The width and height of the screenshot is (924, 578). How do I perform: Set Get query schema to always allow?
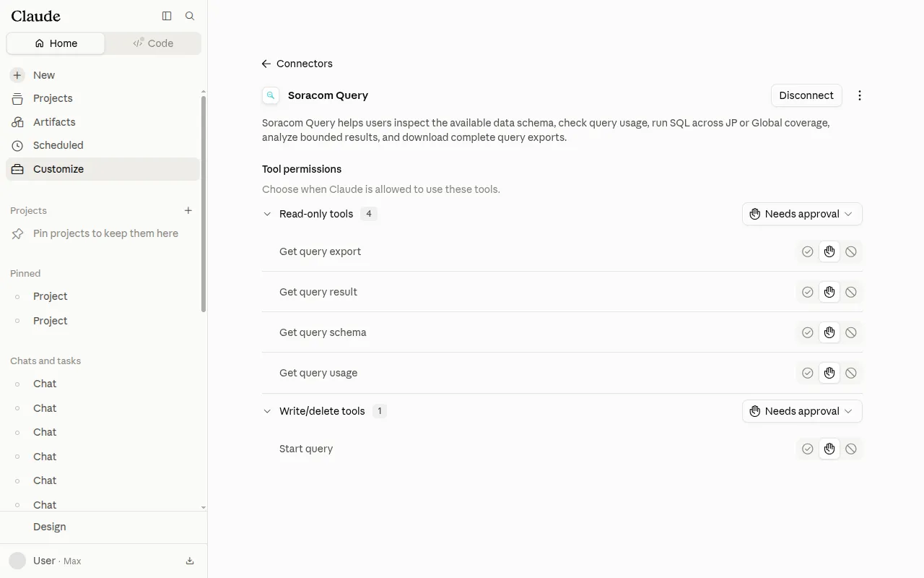(808, 332)
